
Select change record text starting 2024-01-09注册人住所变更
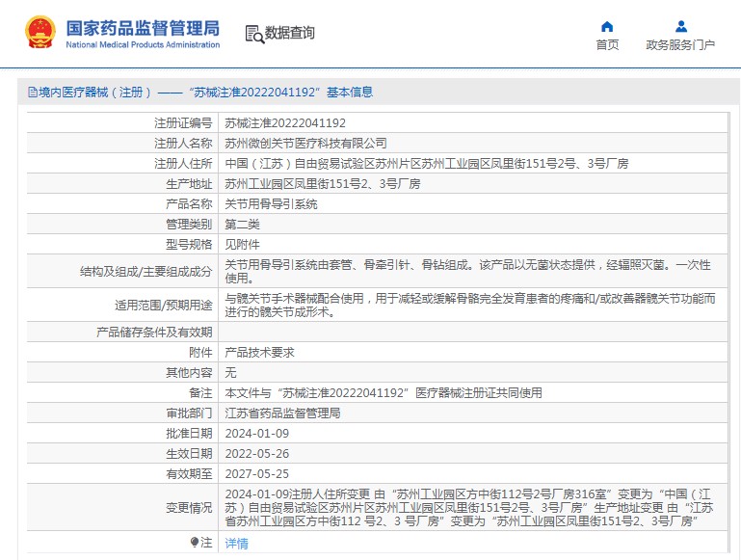click(469, 508)
